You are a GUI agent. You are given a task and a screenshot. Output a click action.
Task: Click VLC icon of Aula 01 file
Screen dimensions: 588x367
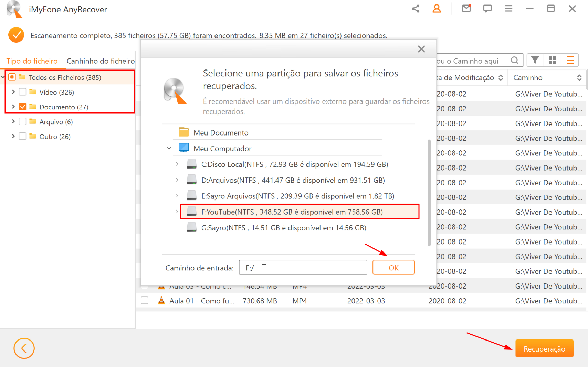point(161,300)
